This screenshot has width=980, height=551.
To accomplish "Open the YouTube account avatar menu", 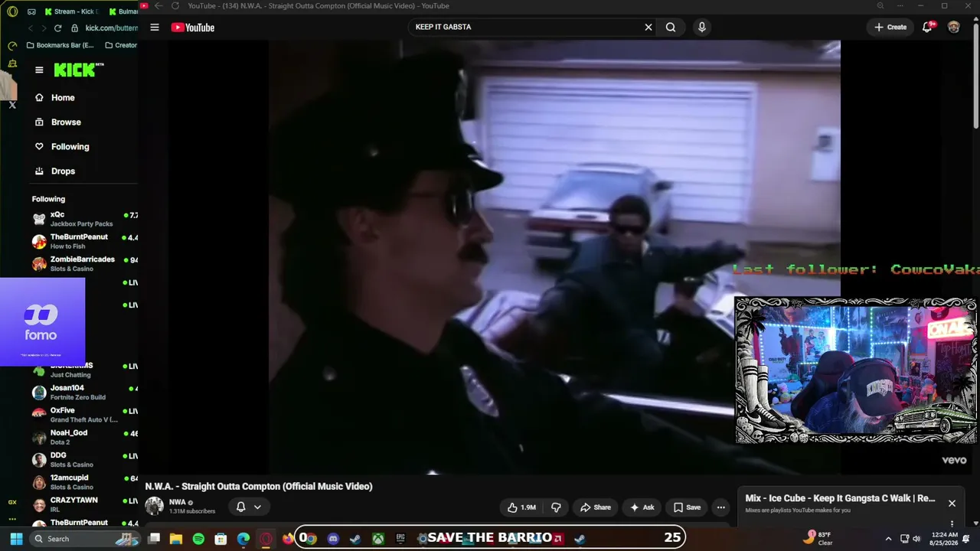I will coord(953,28).
